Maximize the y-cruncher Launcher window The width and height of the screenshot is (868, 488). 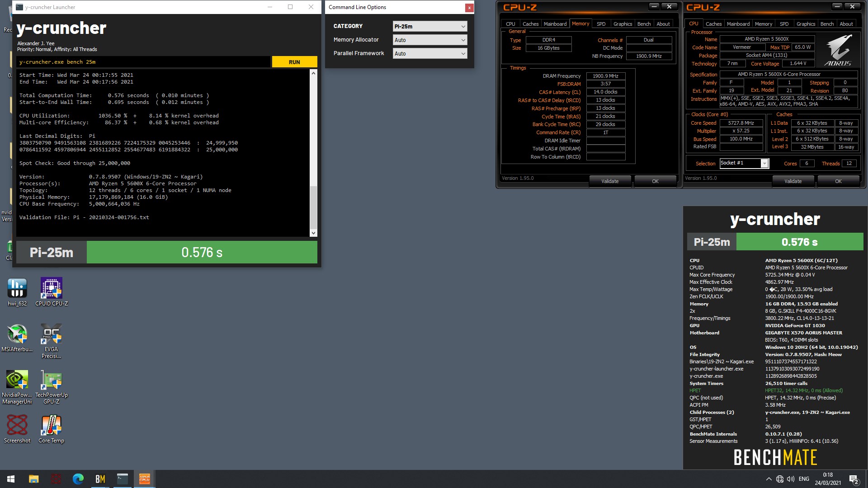290,7
